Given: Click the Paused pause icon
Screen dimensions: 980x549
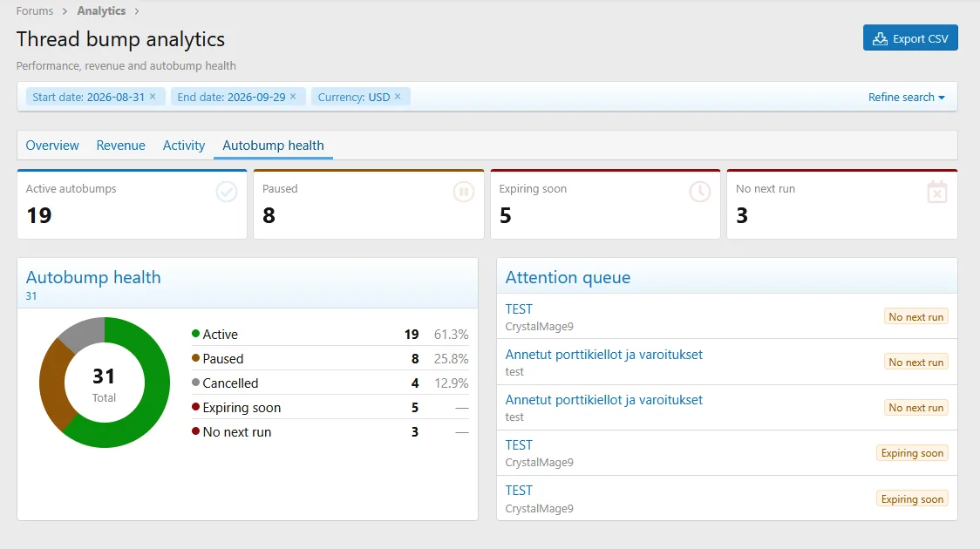Looking at the screenshot, I should tap(464, 192).
